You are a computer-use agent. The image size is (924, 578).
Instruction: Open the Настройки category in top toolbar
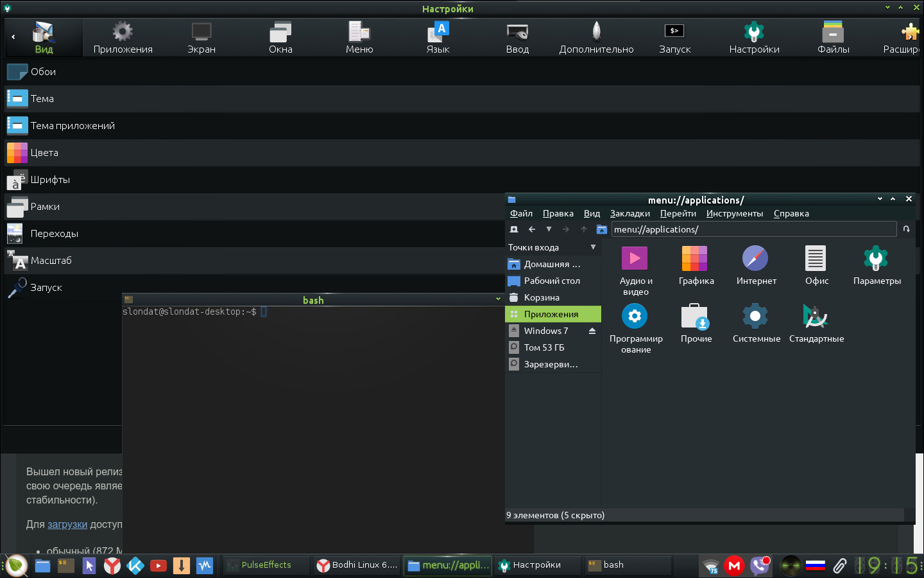click(754, 37)
